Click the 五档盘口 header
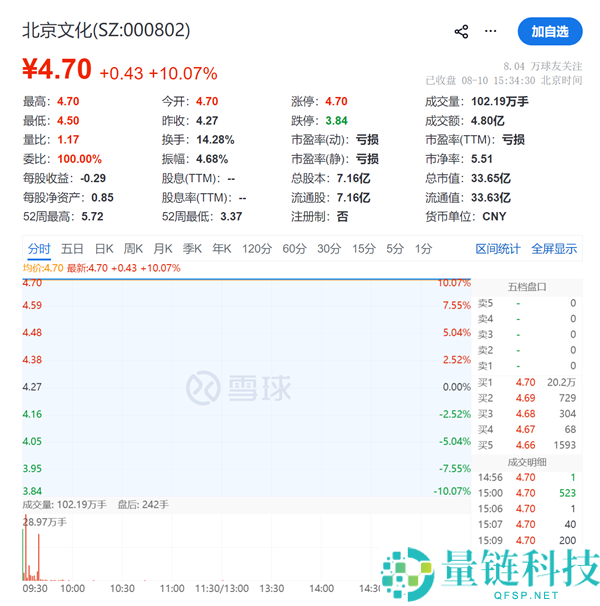This screenshot has width=600, height=606. [527, 287]
